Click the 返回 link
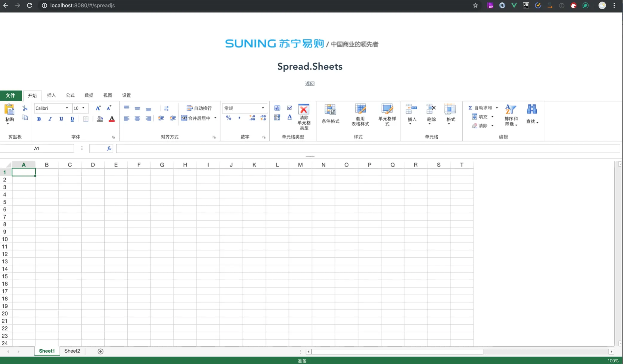The height and width of the screenshot is (364, 623). 310,84
